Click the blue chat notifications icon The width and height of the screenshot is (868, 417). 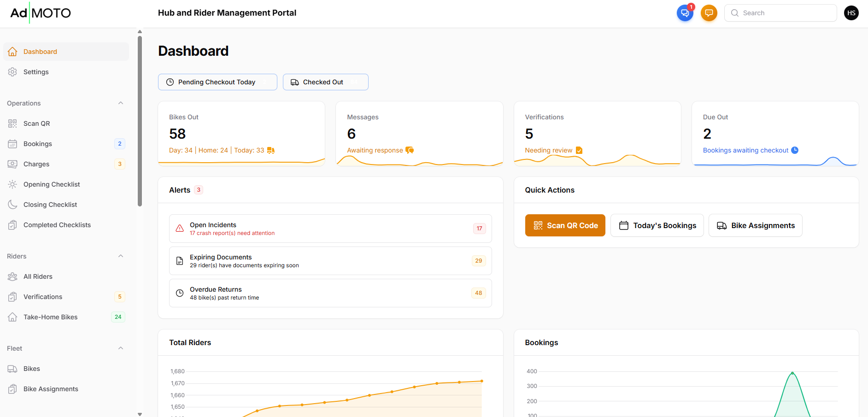tap(685, 13)
